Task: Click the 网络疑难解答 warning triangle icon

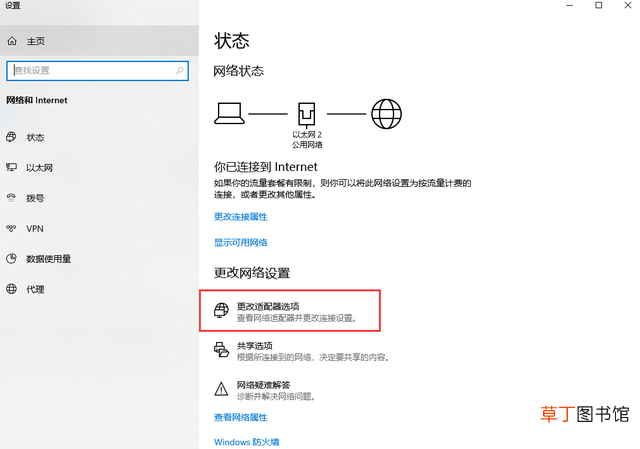Action: pos(221,389)
